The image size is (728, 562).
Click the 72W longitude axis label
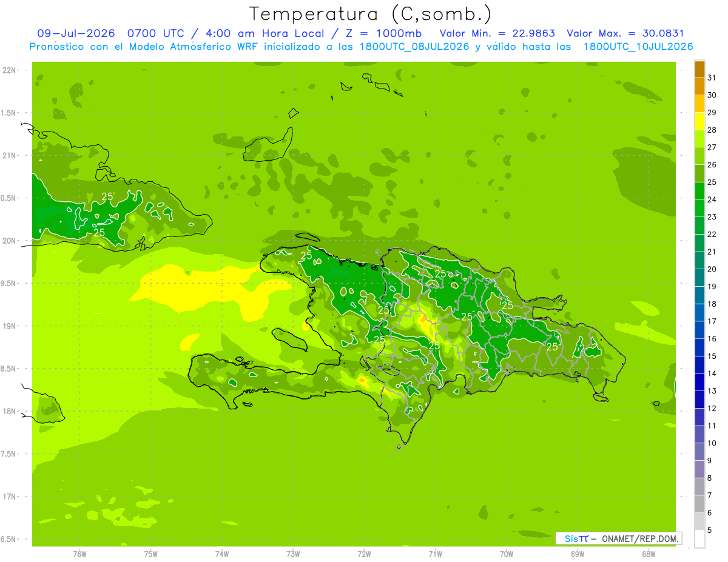[x=364, y=554]
